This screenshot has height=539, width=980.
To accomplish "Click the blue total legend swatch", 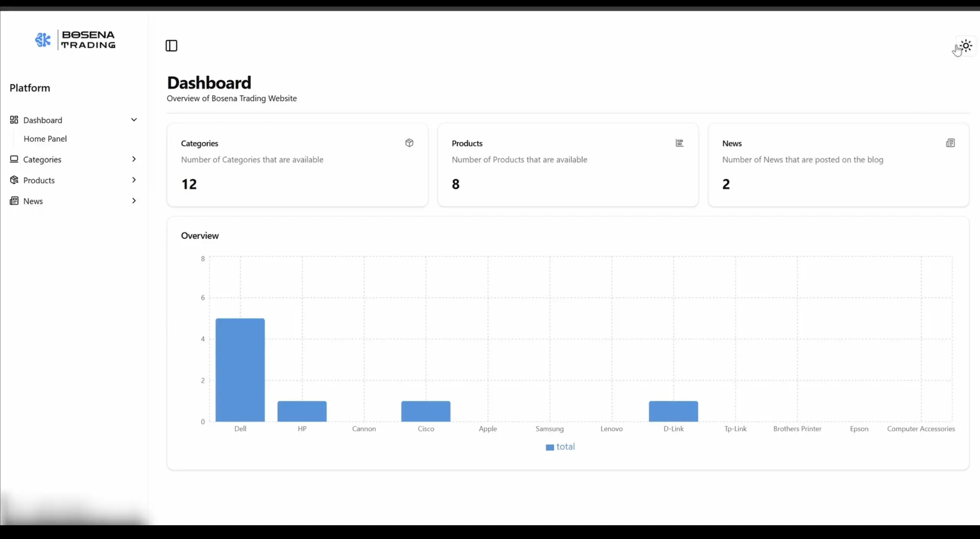I will coord(550,447).
